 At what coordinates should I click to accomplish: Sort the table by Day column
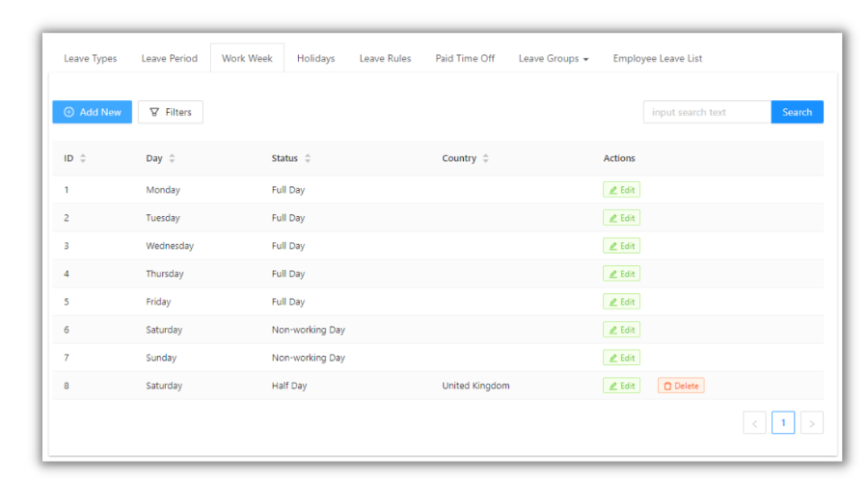[x=172, y=159]
